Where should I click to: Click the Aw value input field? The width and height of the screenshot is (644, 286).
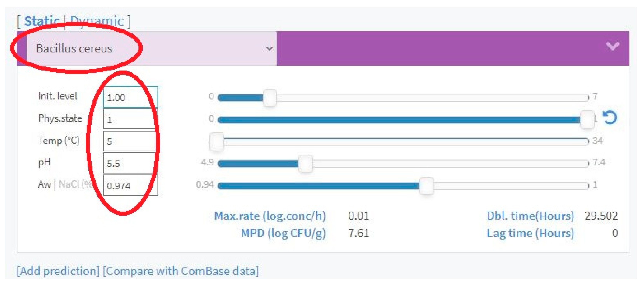[130, 185]
